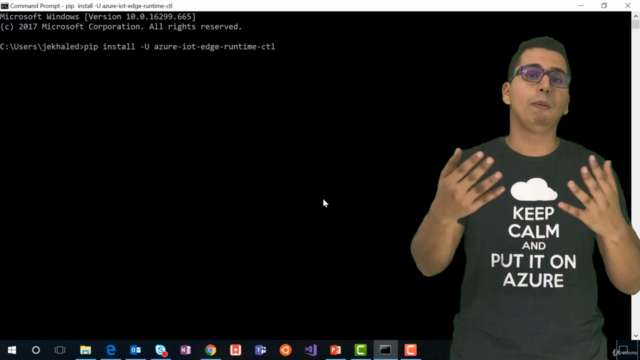Open Cortana search circle

tap(36, 350)
